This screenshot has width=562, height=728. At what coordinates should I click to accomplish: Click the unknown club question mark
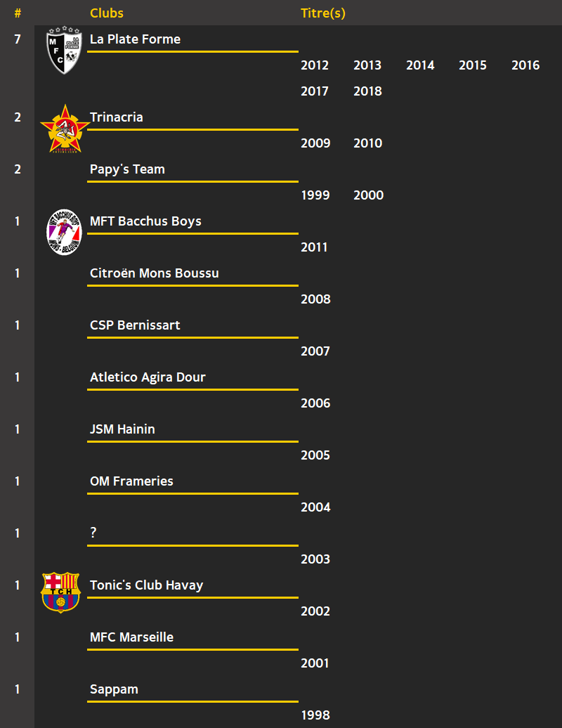(x=93, y=533)
